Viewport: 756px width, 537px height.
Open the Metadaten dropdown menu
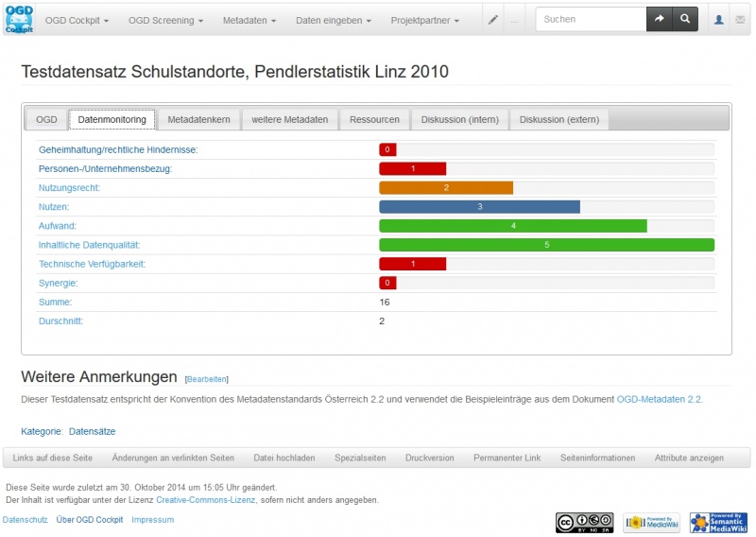pyautogui.click(x=249, y=20)
